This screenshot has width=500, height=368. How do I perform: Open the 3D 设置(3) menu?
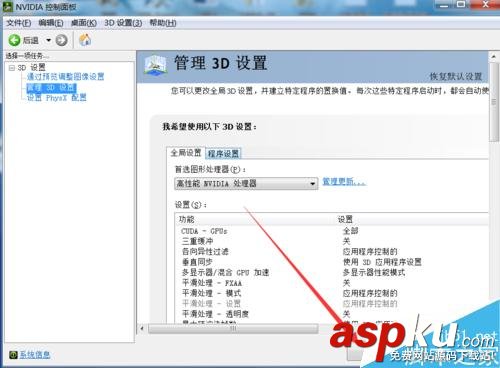pos(123,23)
